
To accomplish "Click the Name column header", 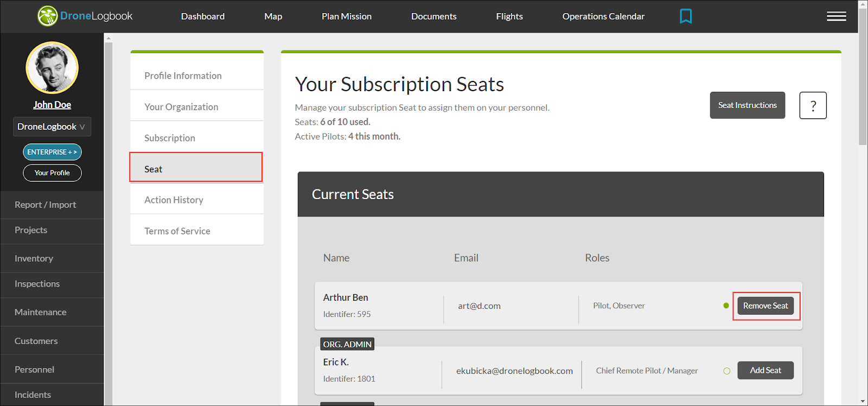I will (336, 258).
